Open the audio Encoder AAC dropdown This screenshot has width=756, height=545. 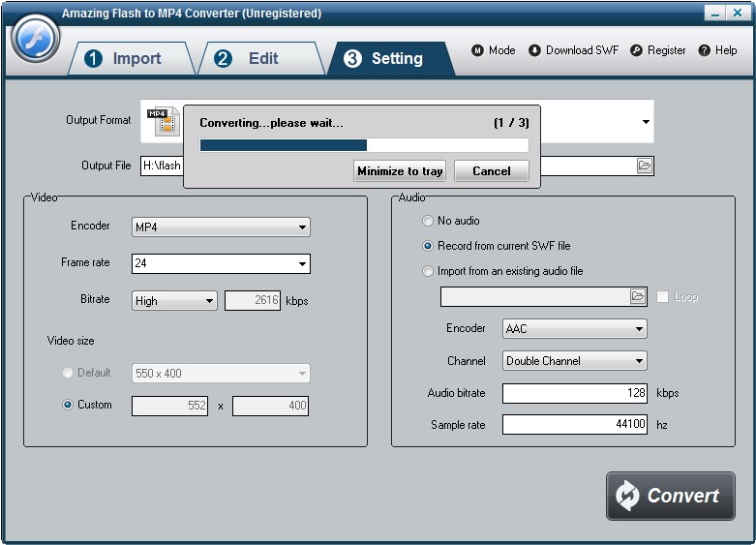(x=575, y=328)
